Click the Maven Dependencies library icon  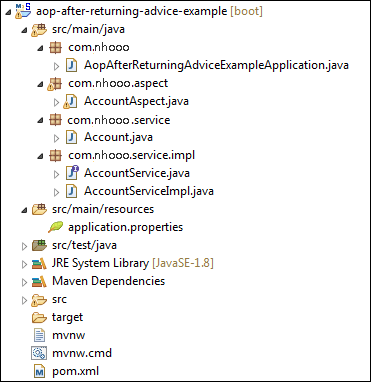coord(39,281)
